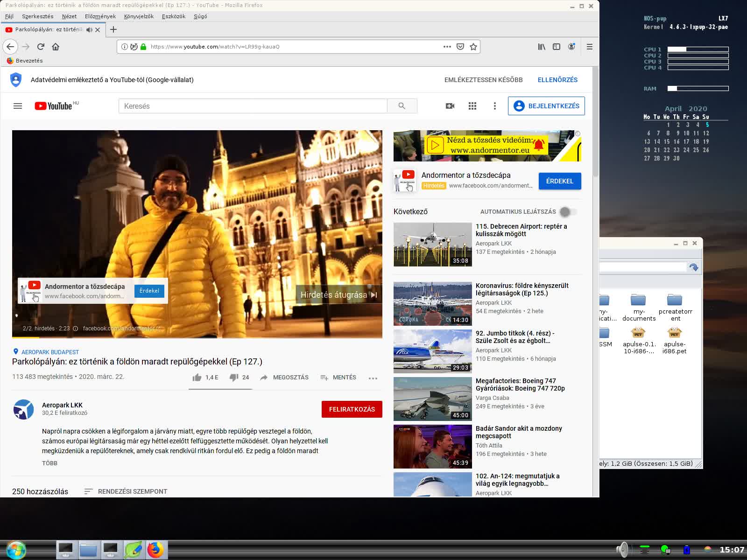Open 92. Jumbo titkok video thumbnail

tap(433, 351)
